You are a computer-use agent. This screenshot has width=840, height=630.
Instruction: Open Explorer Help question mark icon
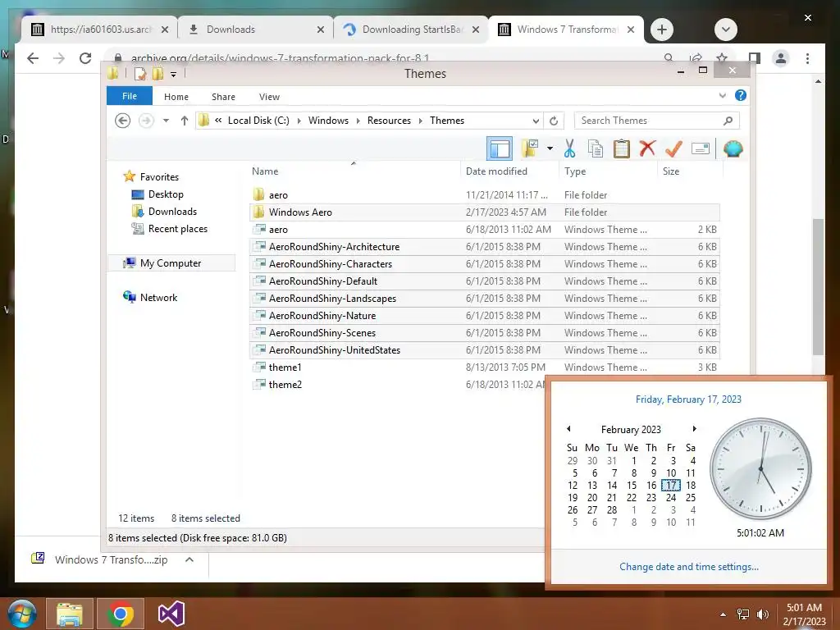pyautogui.click(x=741, y=95)
